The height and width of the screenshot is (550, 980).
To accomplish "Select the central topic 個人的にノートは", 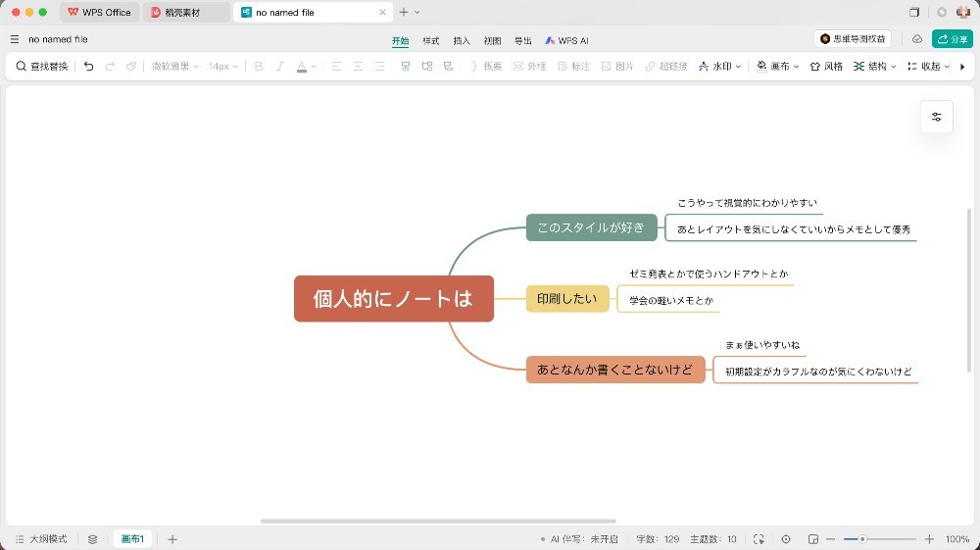I will click(394, 299).
